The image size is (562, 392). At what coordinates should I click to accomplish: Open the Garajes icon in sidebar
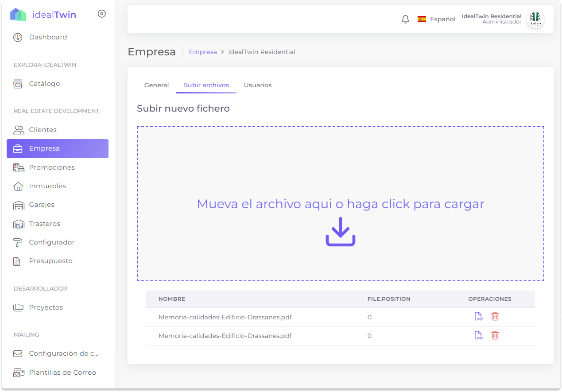click(18, 204)
